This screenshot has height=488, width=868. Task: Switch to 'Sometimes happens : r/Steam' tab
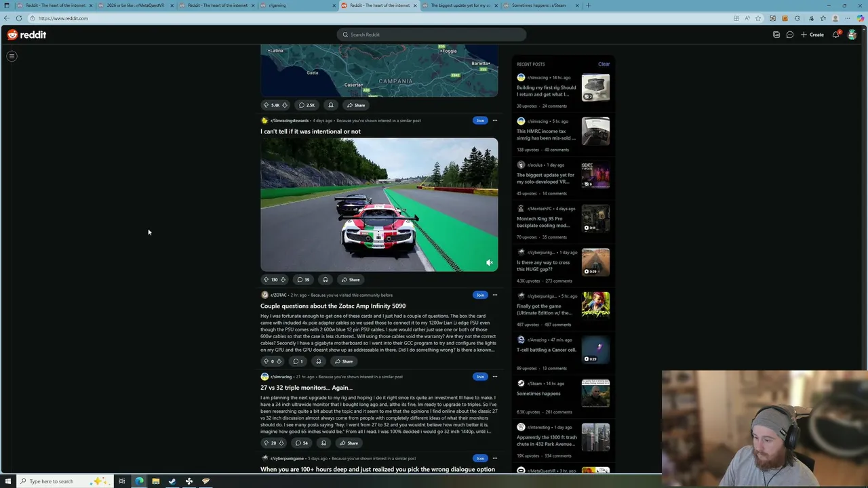point(541,5)
